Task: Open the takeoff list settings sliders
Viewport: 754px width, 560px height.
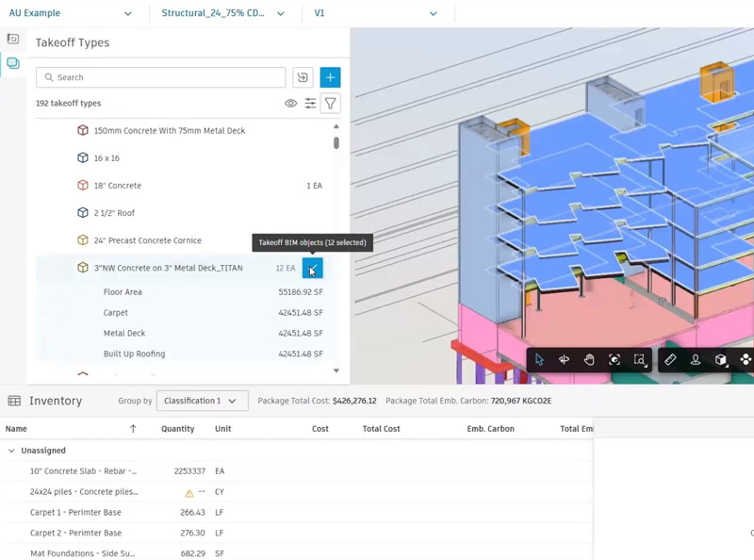Action: pos(310,104)
